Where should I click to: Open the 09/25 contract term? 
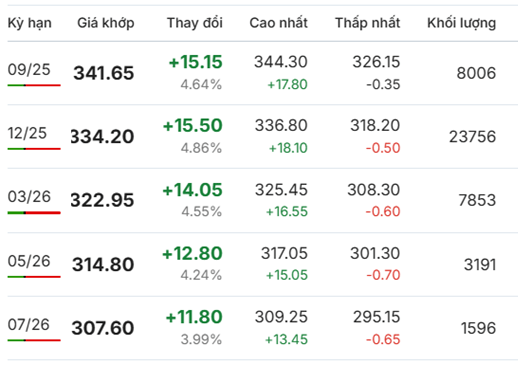(29, 70)
